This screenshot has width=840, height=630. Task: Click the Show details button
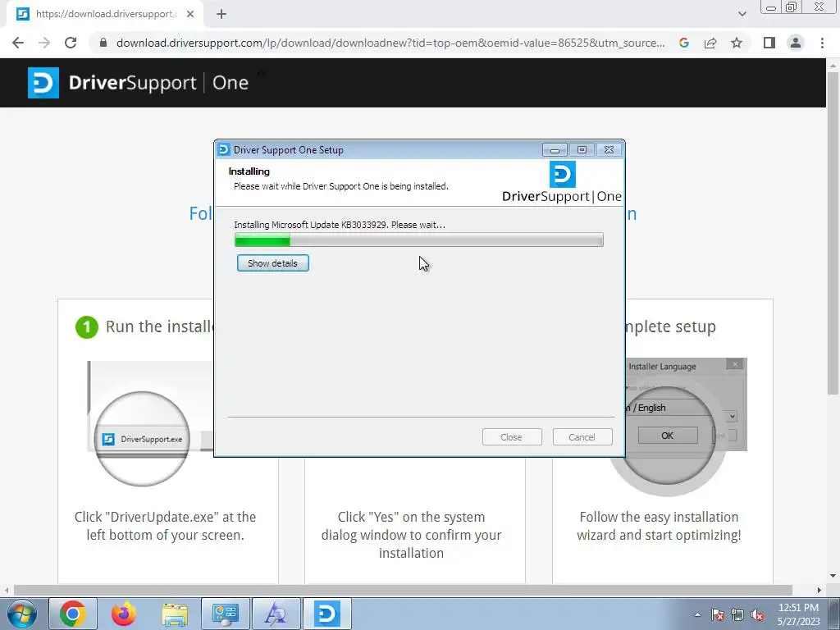pyautogui.click(x=272, y=263)
